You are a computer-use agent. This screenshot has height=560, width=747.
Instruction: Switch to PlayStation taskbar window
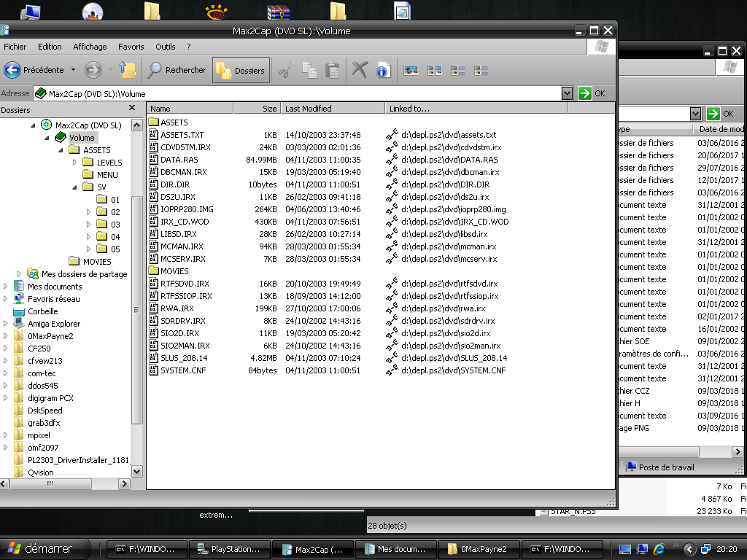230,549
